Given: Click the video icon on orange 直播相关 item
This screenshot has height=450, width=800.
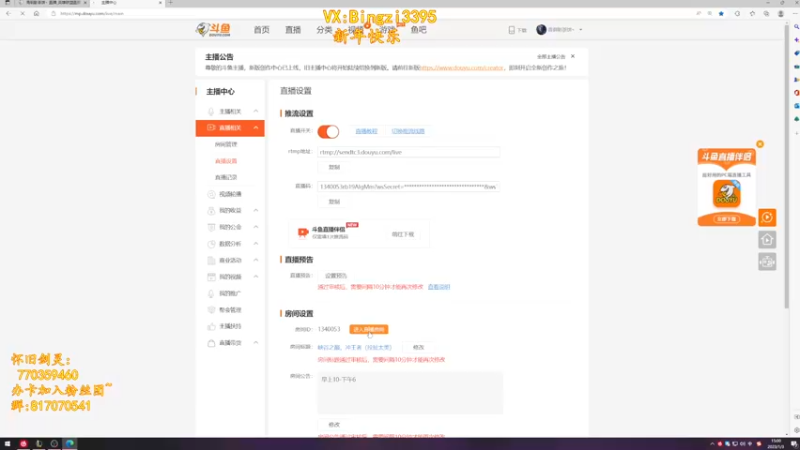Looking at the screenshot, I should (211, 128).
